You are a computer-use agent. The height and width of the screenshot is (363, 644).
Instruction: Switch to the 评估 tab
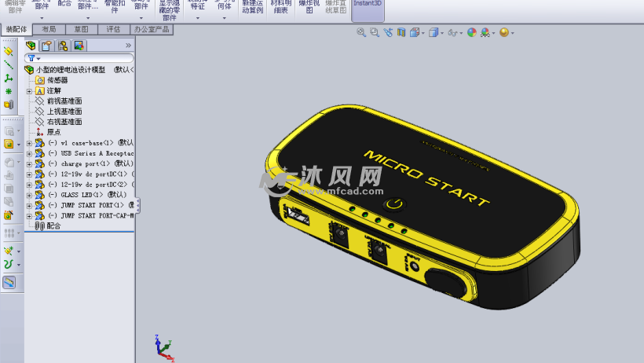pyautogui.click(x=113, y=29)
